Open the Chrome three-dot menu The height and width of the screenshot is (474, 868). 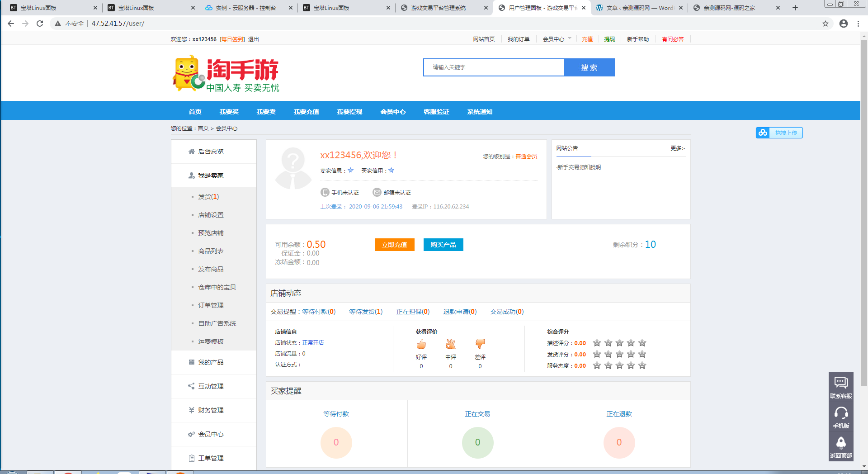[x=858, y=24]
